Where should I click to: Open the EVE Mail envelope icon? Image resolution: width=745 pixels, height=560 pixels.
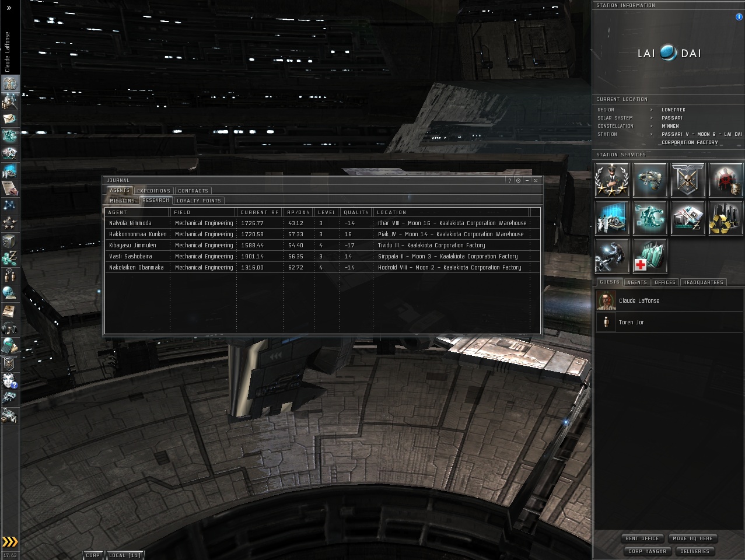pos(10,118)
